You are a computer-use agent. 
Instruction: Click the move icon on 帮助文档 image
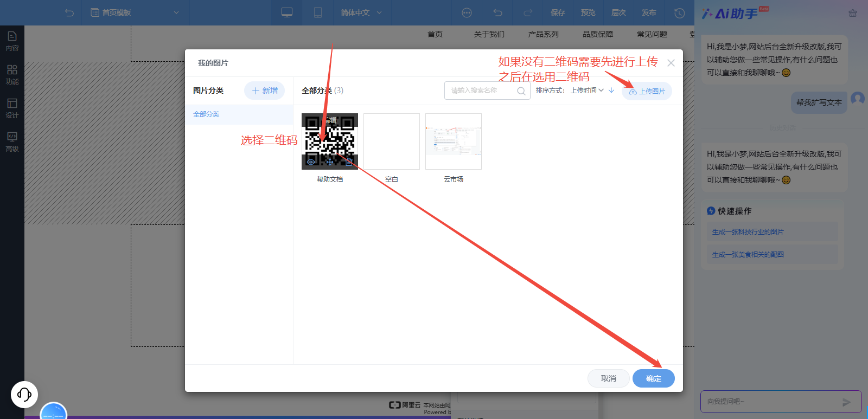tap(330, 162)
